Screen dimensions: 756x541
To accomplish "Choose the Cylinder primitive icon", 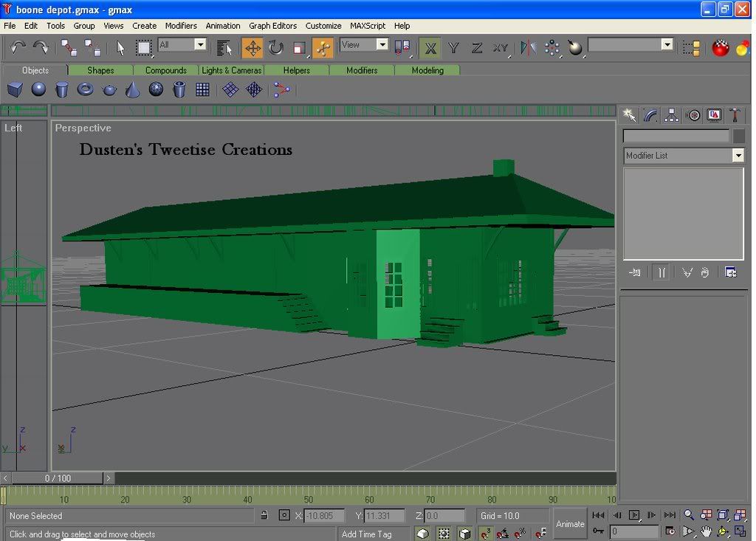I will (x=62, y=89).
